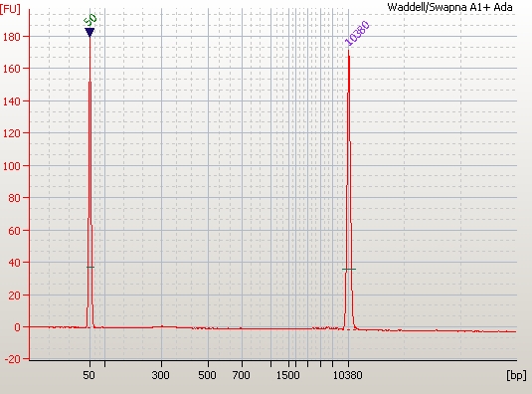Click the 160 value on y-axis
The height and width of the screenshot is (394, 532).
click(x=12, y=69)
